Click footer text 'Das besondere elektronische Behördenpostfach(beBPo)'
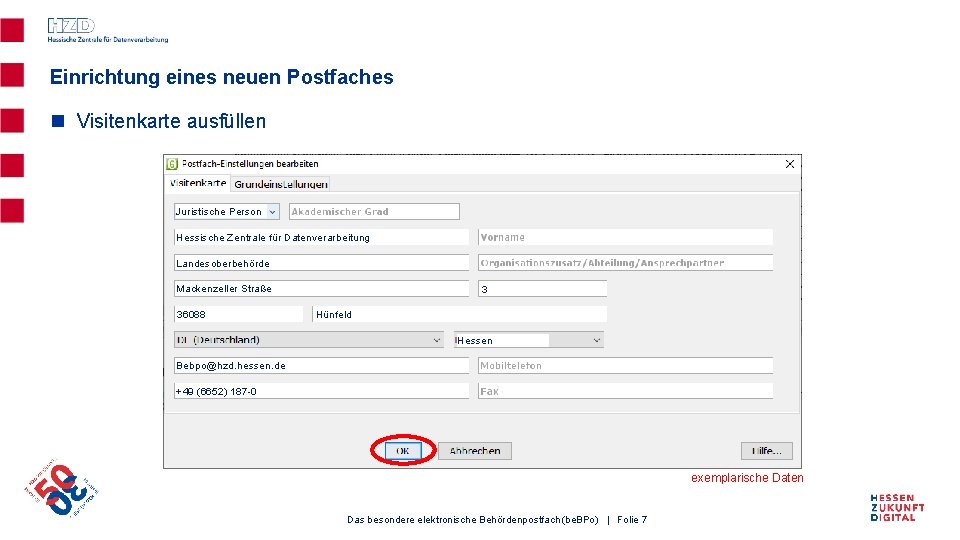This screenshot has width=960, height=540. (473, 519)
